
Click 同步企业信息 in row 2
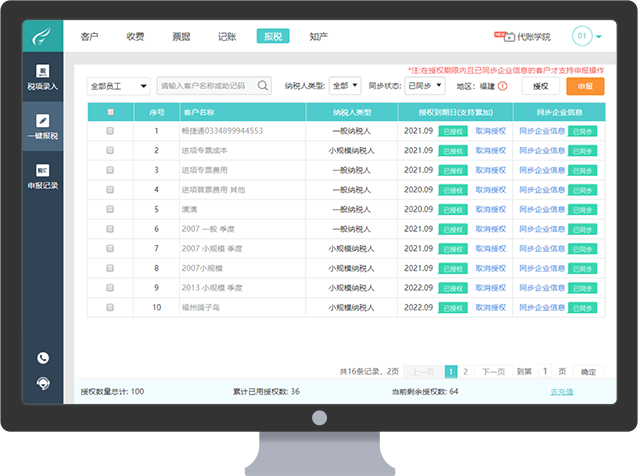coord(542,150)
